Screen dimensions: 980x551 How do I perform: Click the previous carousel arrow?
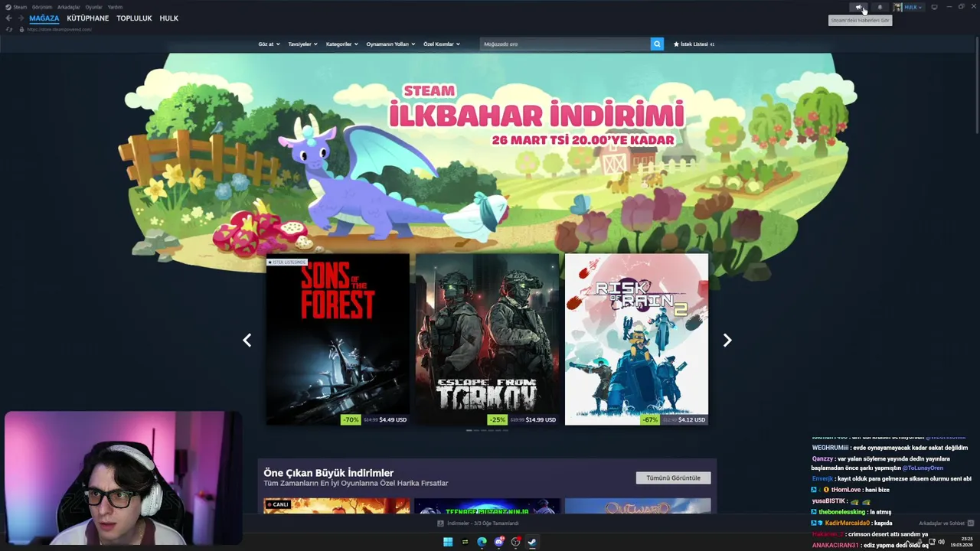click(247, 341)
